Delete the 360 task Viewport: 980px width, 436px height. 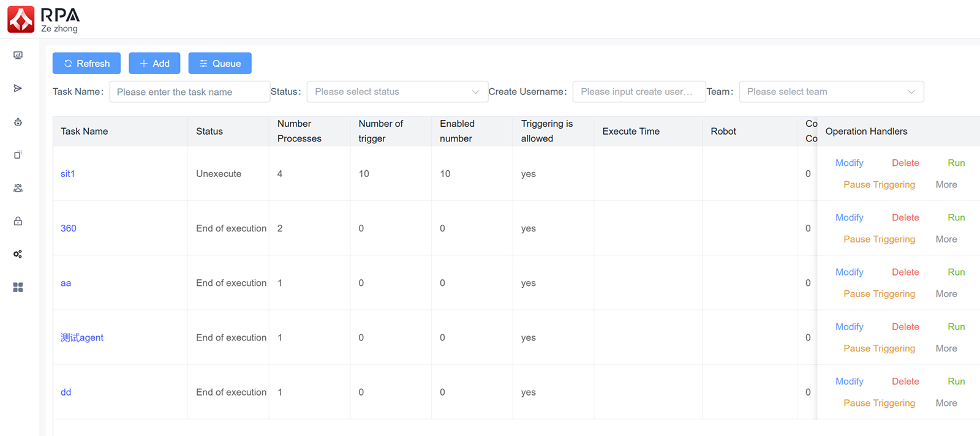(x=905, y=217)
